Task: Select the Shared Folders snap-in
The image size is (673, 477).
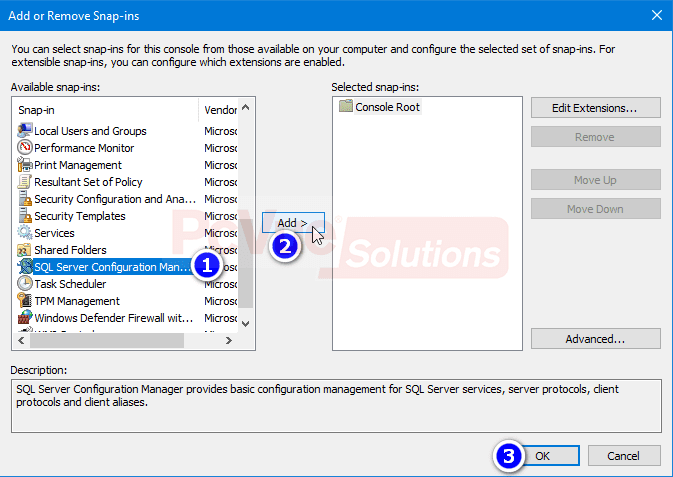Action: [70, 250]
